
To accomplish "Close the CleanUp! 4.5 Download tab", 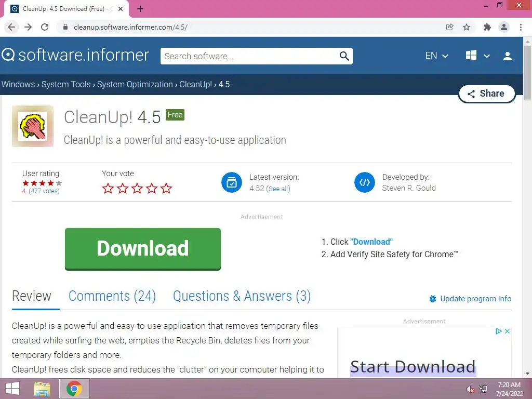I will click(121, 9).
